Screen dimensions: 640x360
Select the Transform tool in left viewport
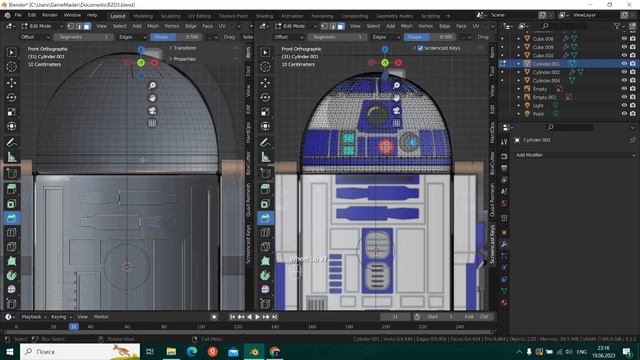click(x=11, y=126)
